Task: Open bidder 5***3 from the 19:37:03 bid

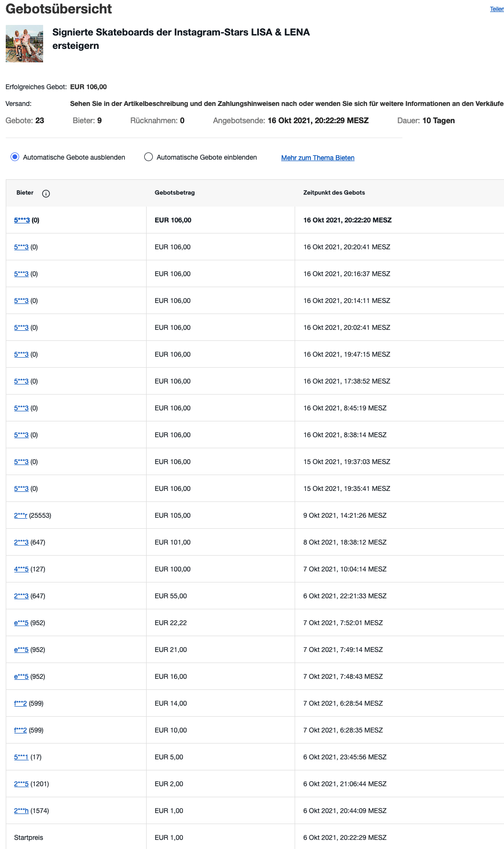Action: (22, 462)
